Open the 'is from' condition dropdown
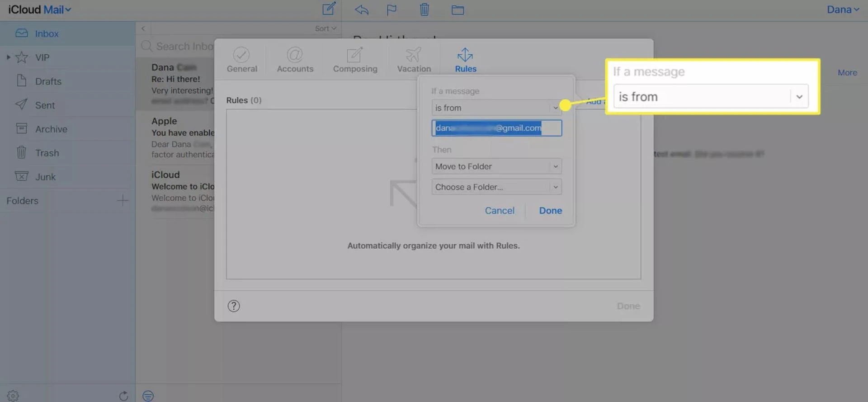Screen dimensions: 868x402 pyautogui.click(x=496, y=108)
